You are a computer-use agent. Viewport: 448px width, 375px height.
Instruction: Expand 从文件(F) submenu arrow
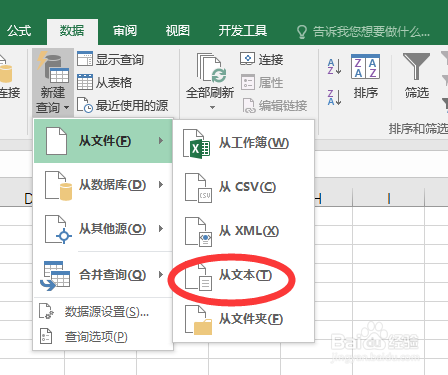161,141
